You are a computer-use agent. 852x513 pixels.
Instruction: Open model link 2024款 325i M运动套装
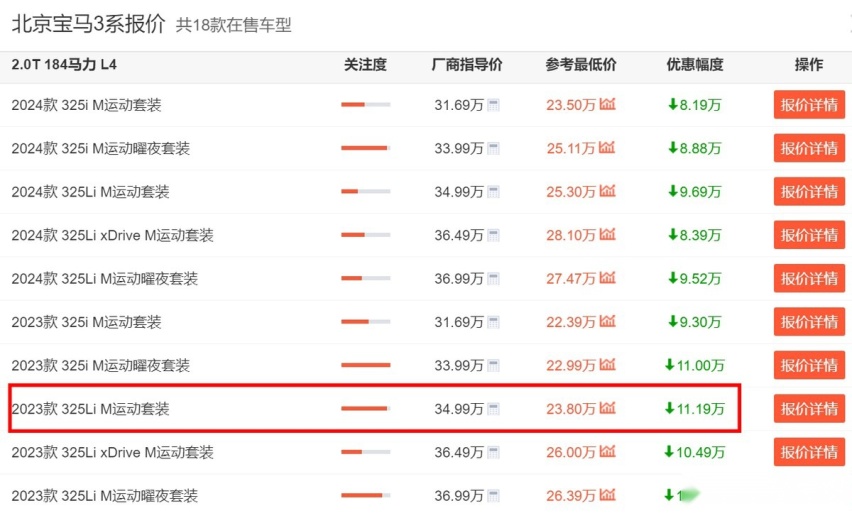pyautogui.click(x=86, y=105)
